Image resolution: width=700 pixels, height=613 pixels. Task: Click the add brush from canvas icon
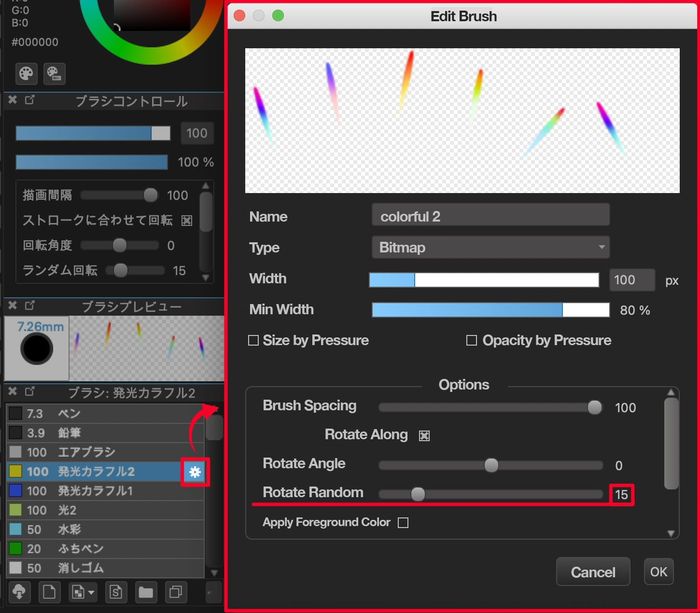coord(79,592)
